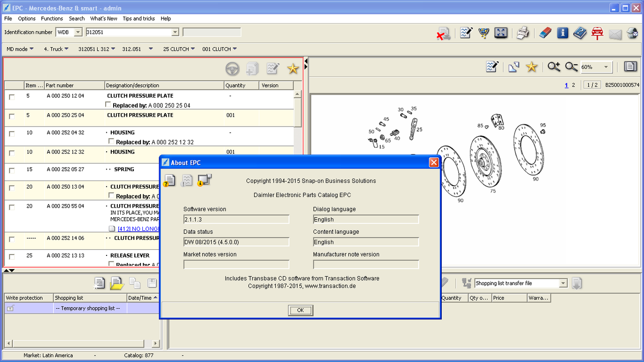Click the full-screen expand arrows icon
Viewport: 644px width, 362px height.
(501, 33)
